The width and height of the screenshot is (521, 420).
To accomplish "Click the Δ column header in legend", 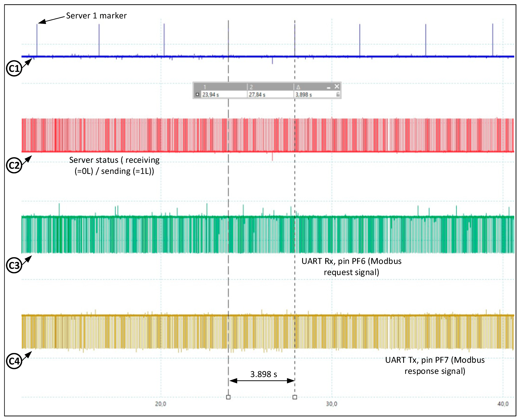I will click(298, 87).
